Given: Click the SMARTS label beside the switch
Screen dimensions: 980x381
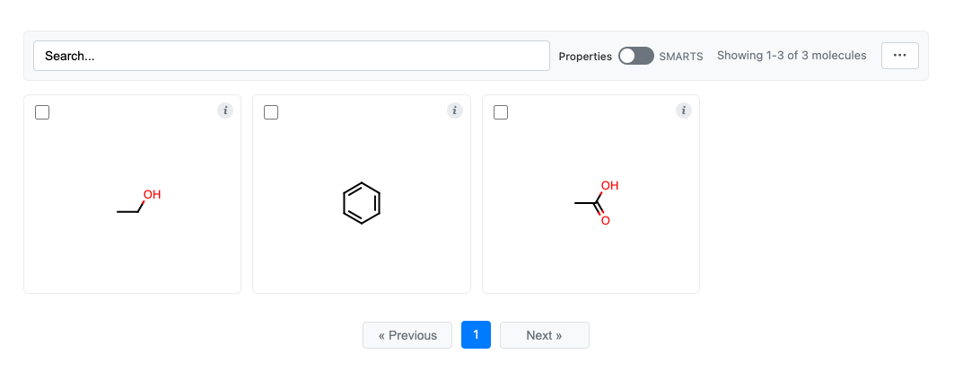Looking at the screenshot, I should (681, 57).
